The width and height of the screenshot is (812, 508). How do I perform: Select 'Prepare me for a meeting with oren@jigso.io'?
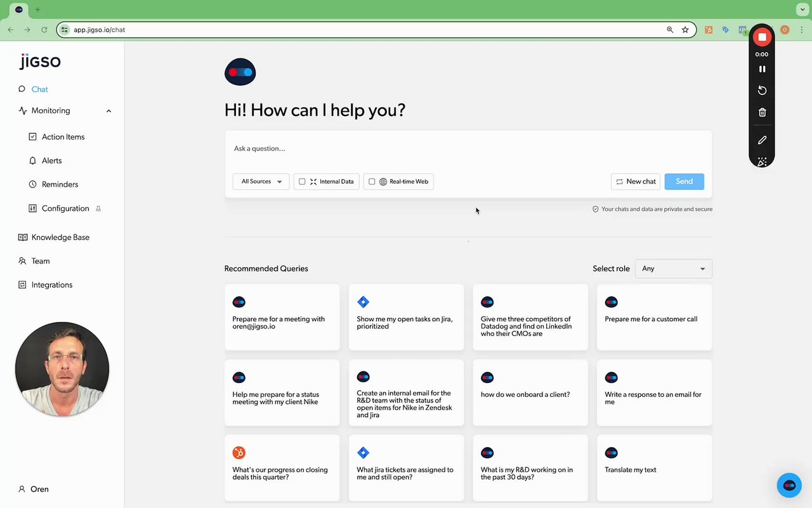pos(282,317)
